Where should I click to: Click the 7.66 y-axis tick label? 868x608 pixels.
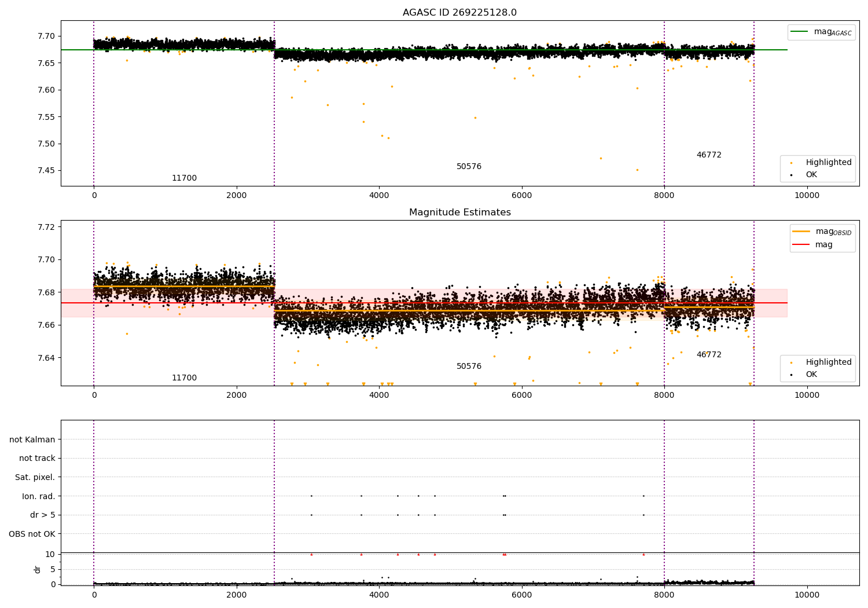(46, 325)
